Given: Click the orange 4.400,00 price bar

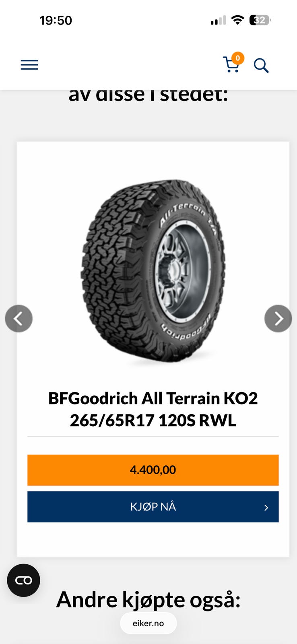Looking at the screenshot, I should (x=153, y=470).
